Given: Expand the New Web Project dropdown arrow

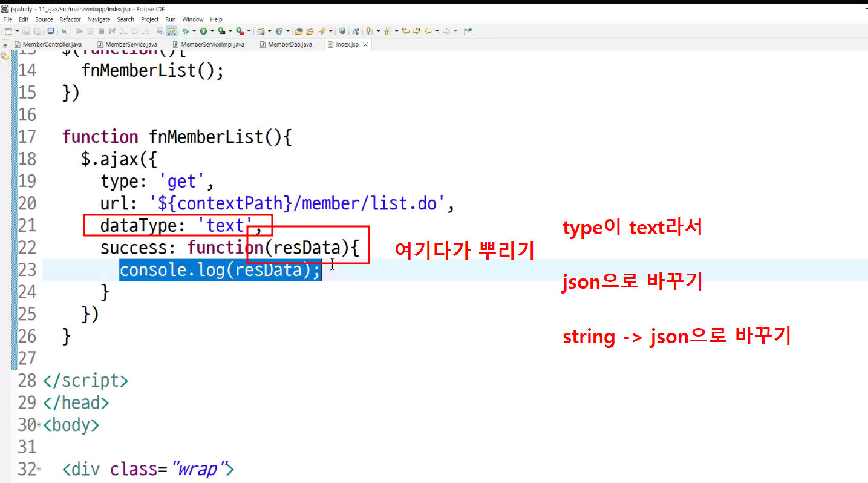Looking at the screenshot, I should [x=269, y=31].
